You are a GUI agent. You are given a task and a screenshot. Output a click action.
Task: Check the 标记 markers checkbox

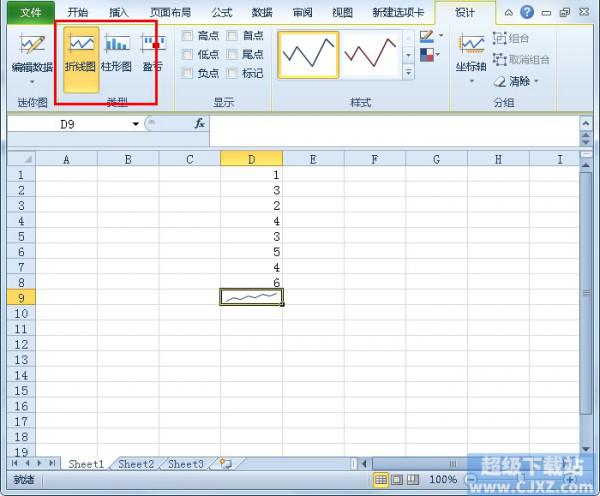(232, 73)
